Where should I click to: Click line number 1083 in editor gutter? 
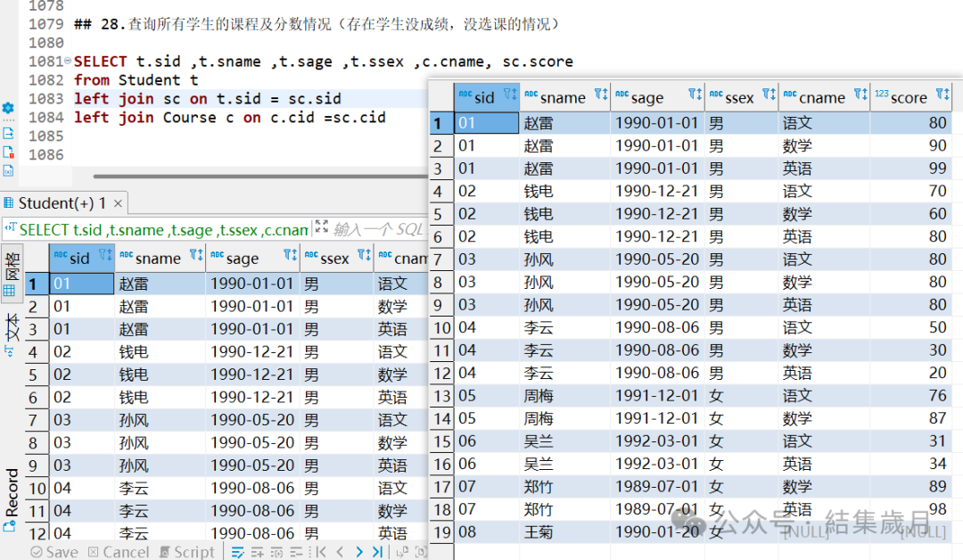tap(46, 99)
